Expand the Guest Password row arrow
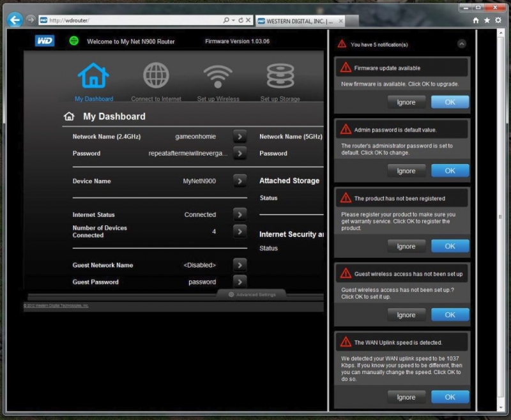511x420 pixels. click(240, 281)
